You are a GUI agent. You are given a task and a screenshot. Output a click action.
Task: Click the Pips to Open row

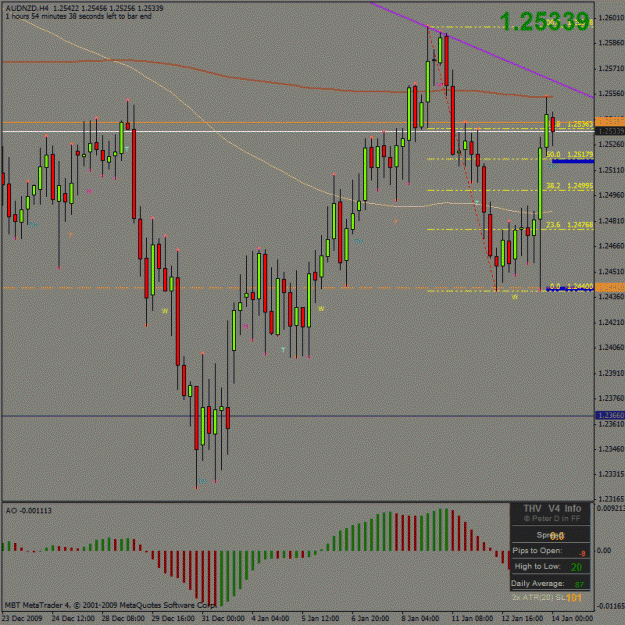[x=550, y=551]
